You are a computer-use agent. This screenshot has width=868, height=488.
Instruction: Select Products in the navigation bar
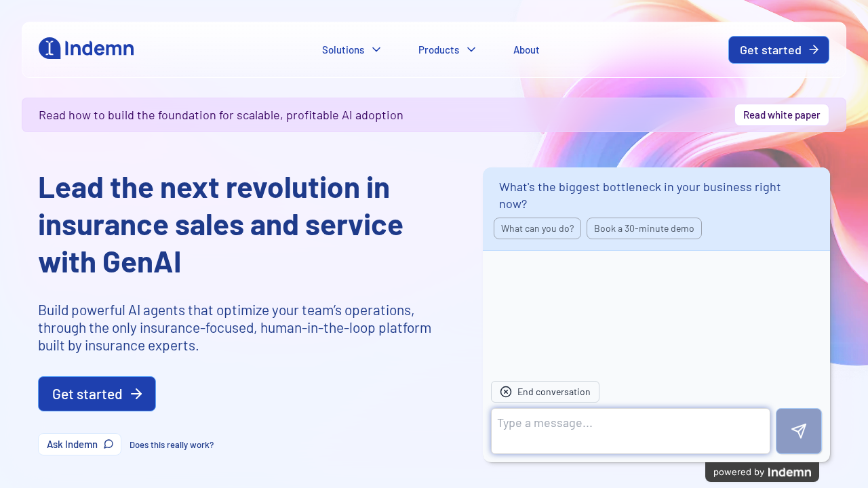[x=439, y=49]
